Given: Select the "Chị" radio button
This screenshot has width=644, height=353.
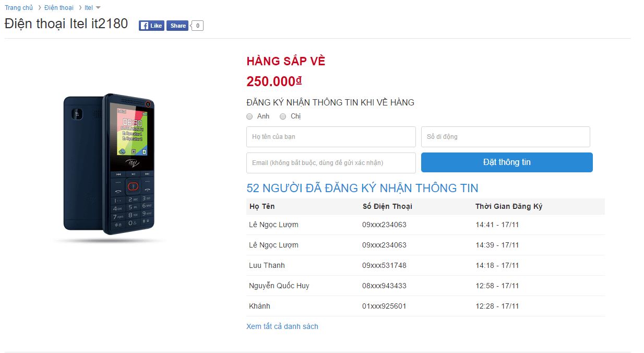Looking at the screenshot, I should pyautogui.click(x=282, y=116).
